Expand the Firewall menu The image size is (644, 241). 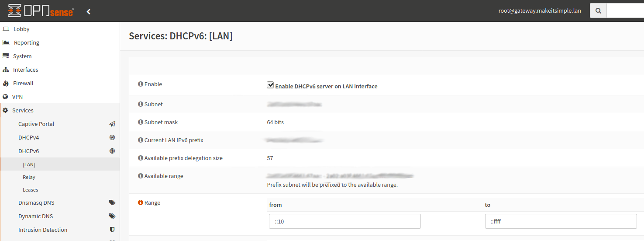[23, 83]
